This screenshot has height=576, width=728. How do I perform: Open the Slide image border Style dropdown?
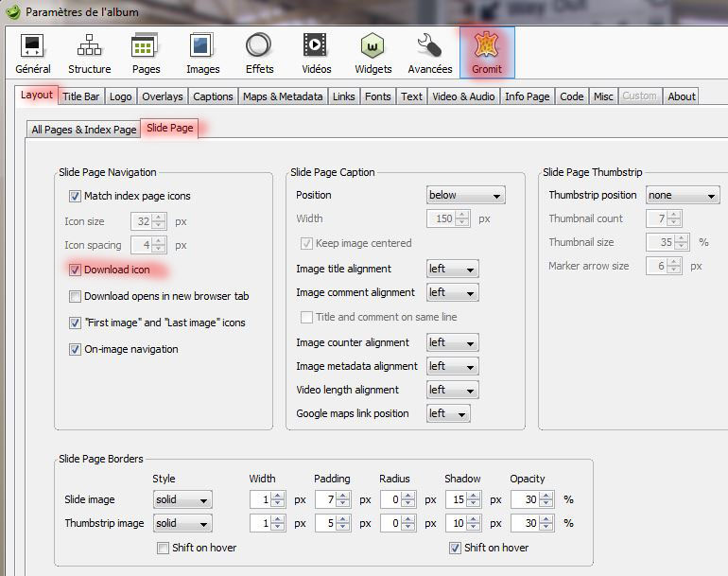point(182,499)
